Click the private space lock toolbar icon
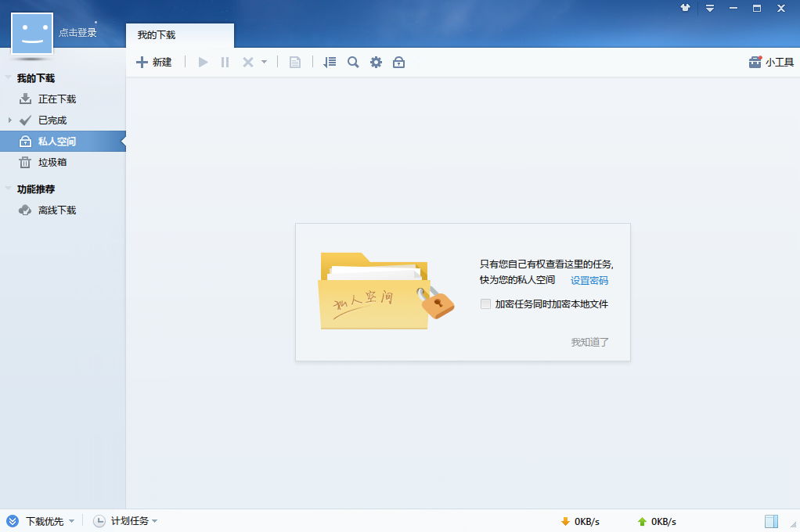Viewport: 800px width, 532px height. click(398, 62)
